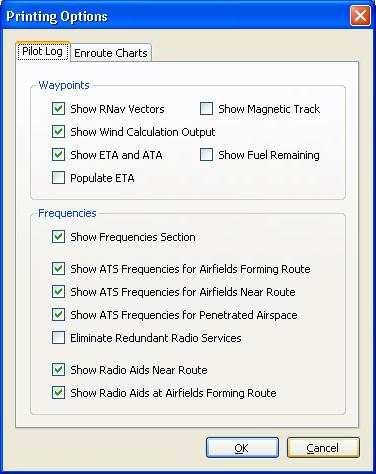Click the Cancel button
The image size is (376, 474).
pos(323,448)
